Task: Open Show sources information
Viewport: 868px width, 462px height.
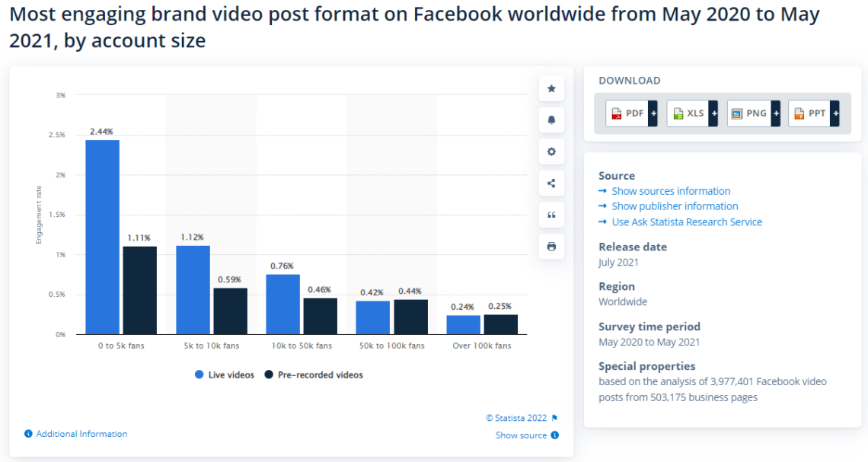Action: click(x=671, y=190)
